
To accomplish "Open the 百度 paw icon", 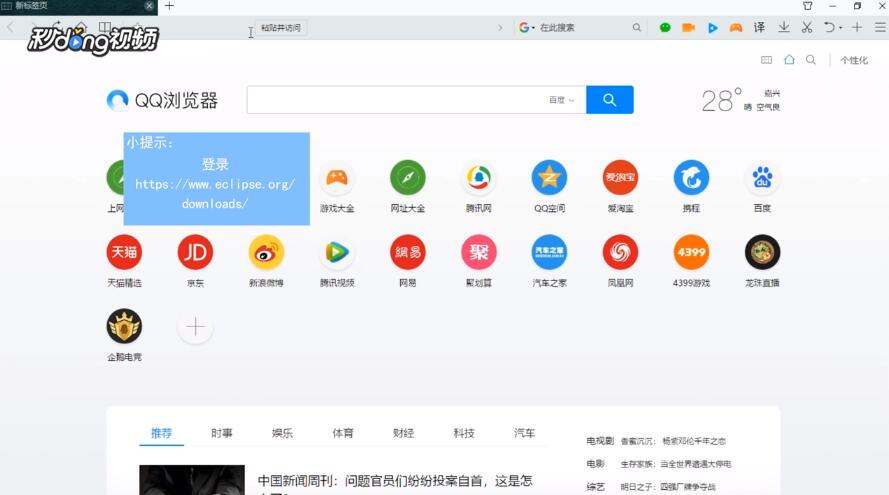I will 762,178.
